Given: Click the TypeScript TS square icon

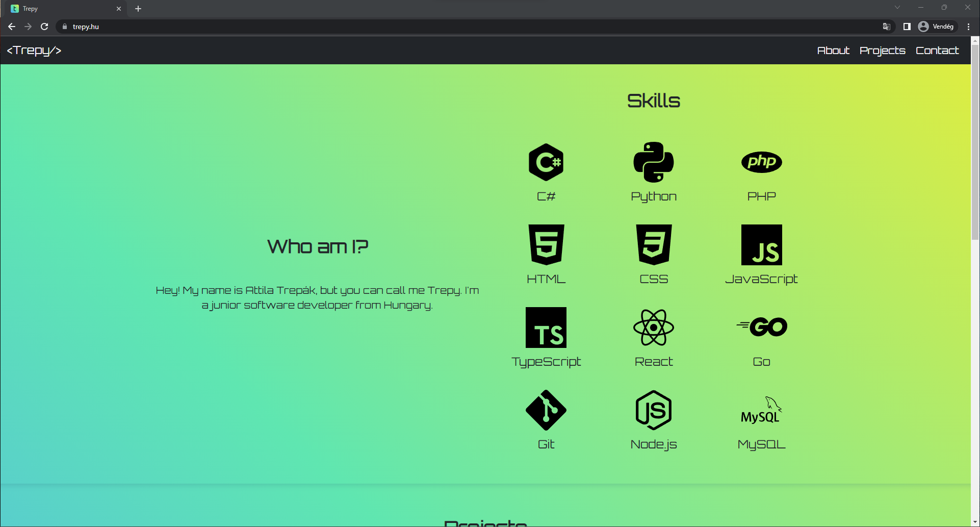Looking at the screenshot, I should point(546,328).
